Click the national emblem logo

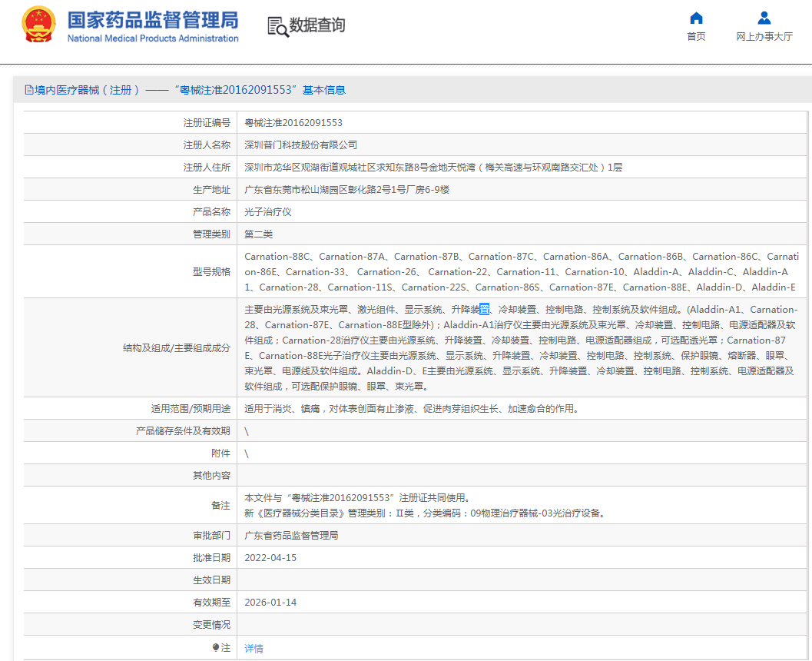[x=38, y=25]
